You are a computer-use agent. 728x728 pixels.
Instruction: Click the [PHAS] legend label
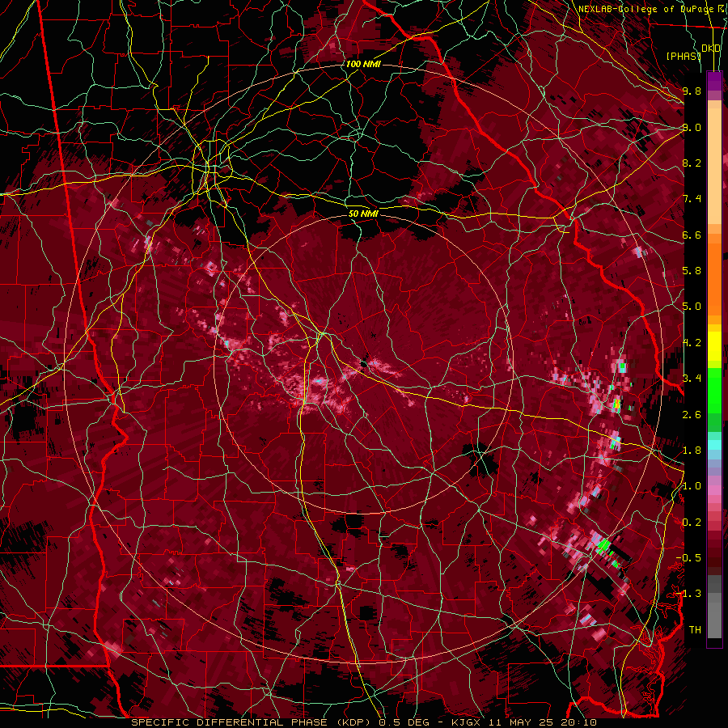coord(683,56)
